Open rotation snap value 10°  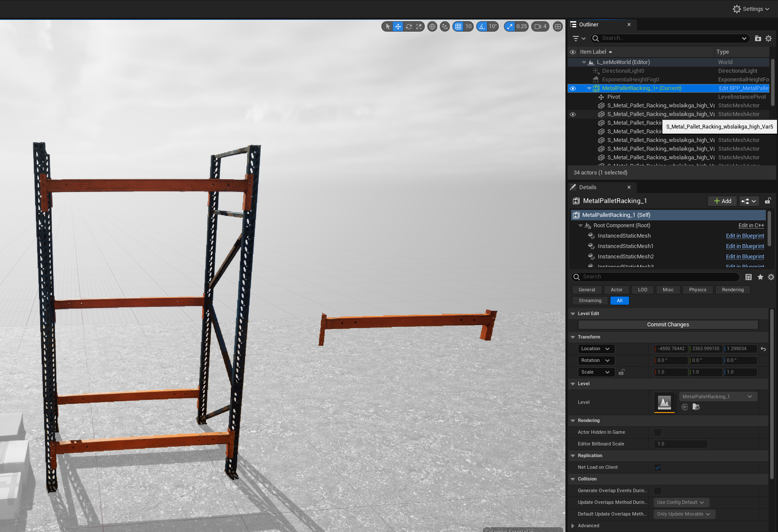click(x=493, y=26)
